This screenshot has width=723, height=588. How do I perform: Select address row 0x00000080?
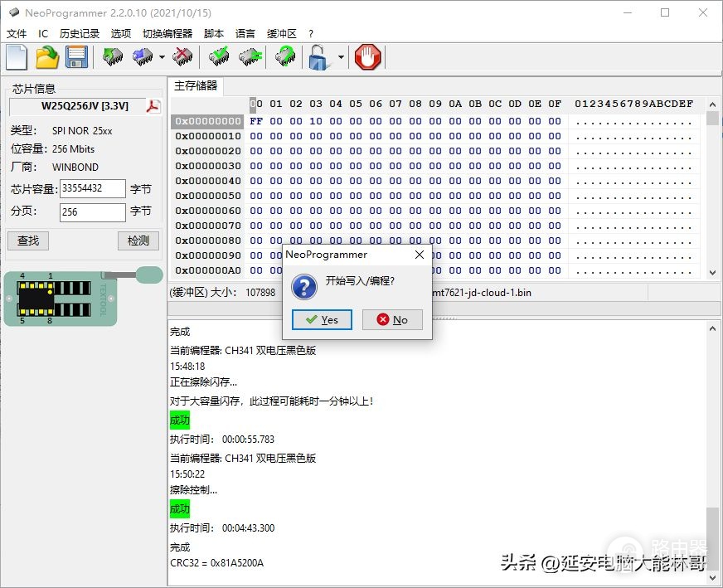point(208,241)
